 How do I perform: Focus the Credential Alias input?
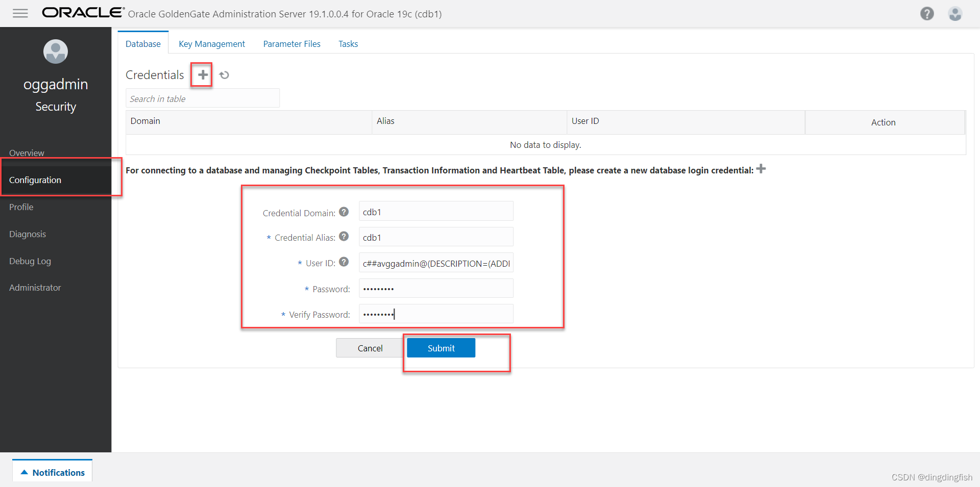(436, 237)
